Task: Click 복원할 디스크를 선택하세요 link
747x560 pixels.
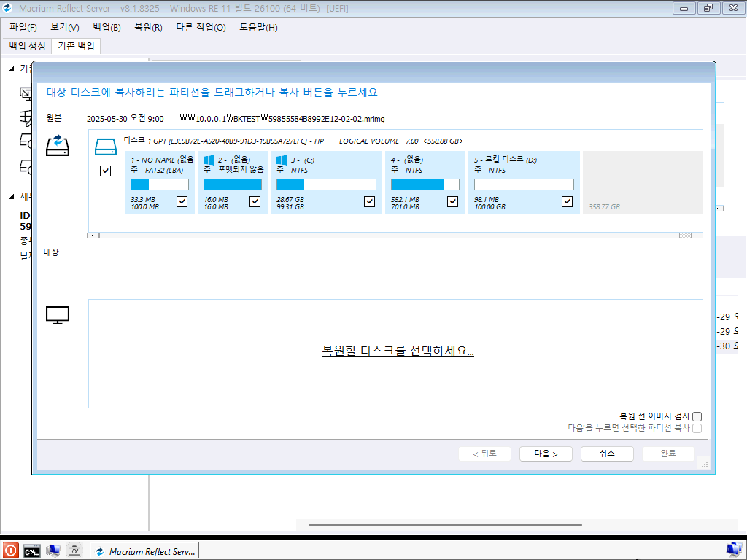Action: click(398, 351)
